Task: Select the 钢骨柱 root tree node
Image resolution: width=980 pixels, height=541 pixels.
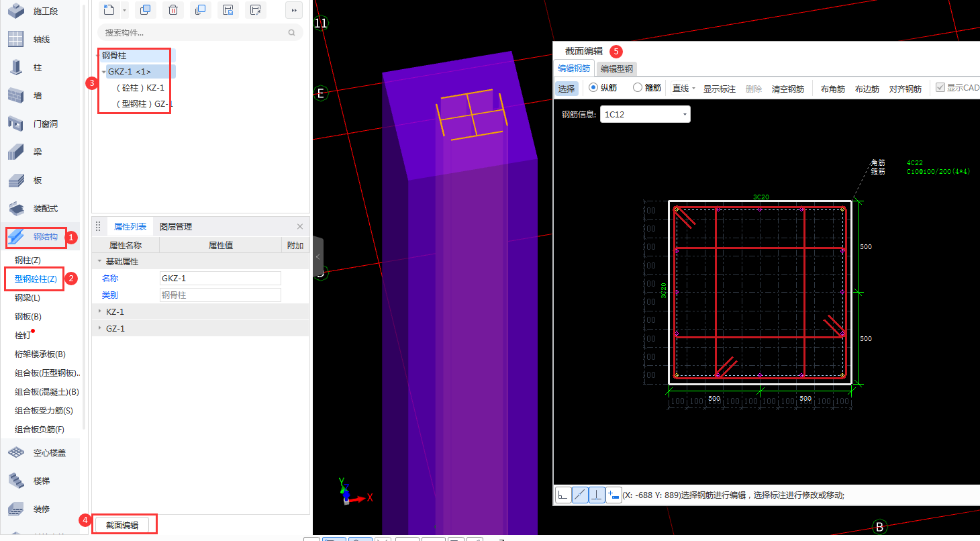Action: pos(114,56)
